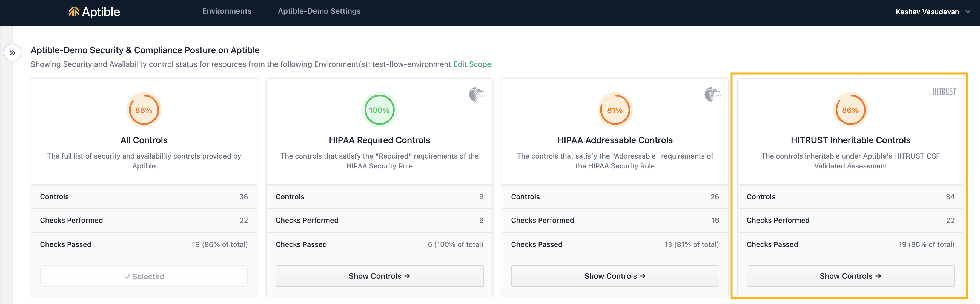Image resolution: width=980 pixels, height=304 pixels.
Task: Expand the sidebar with double-chevron icon
Action: (13, 53)
